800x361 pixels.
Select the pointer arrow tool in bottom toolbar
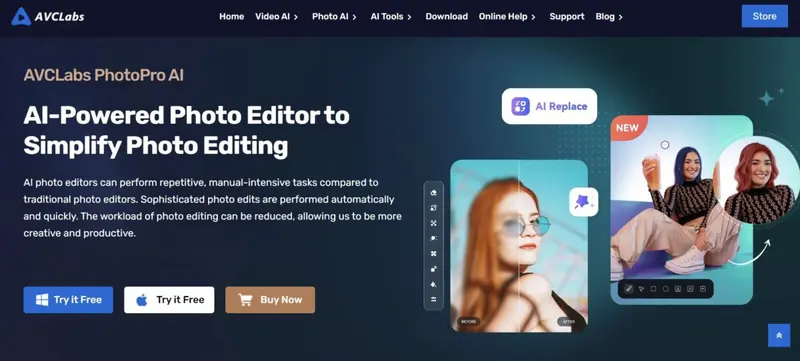coord(641,289)
